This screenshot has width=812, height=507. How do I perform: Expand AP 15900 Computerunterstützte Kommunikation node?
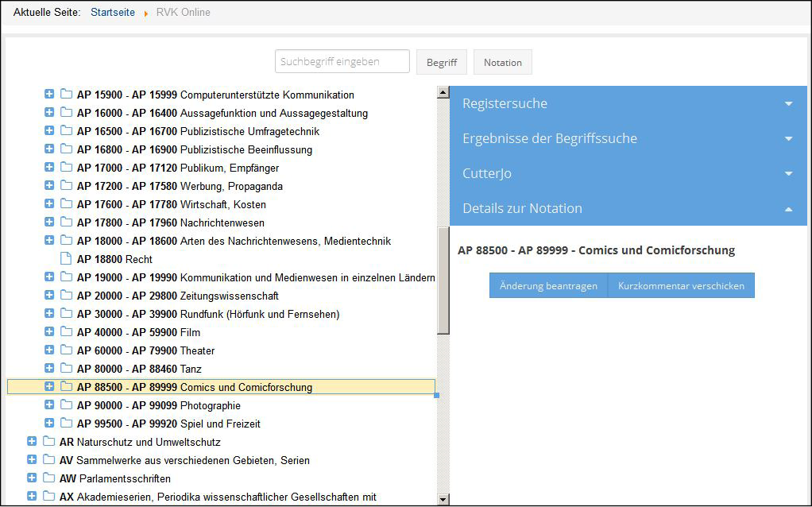click(49, 95)
